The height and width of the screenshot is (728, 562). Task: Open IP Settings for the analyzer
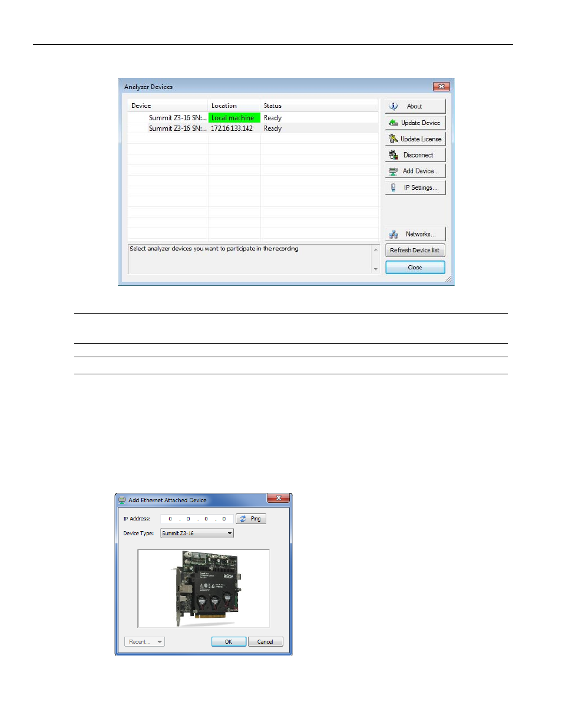(x=415, y=187)
